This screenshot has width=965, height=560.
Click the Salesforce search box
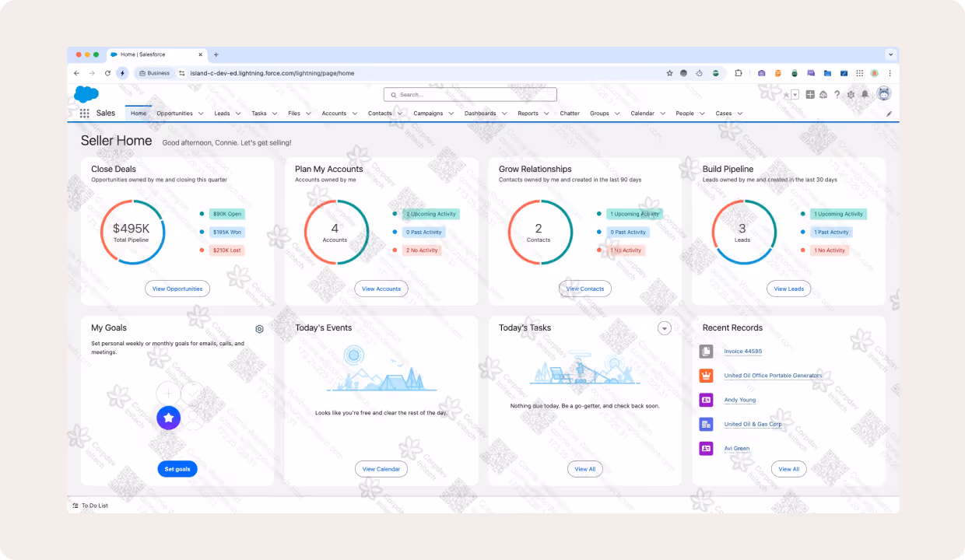(470, 94)
